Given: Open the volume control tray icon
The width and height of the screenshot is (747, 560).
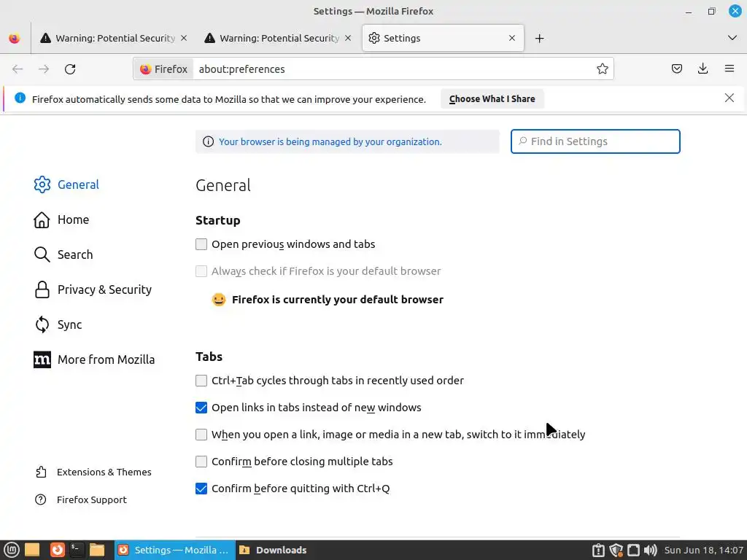Looking at the screenshot, I should [x=650, y=551].
